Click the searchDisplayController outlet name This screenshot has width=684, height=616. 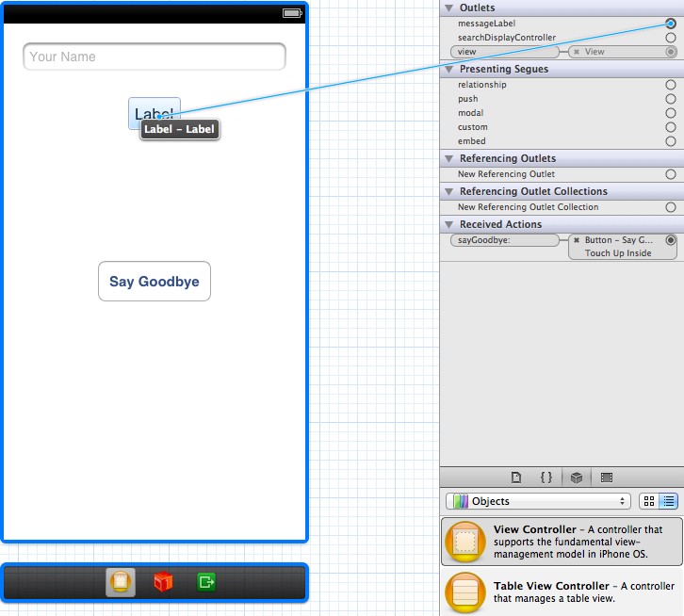(x=507, y=38)
